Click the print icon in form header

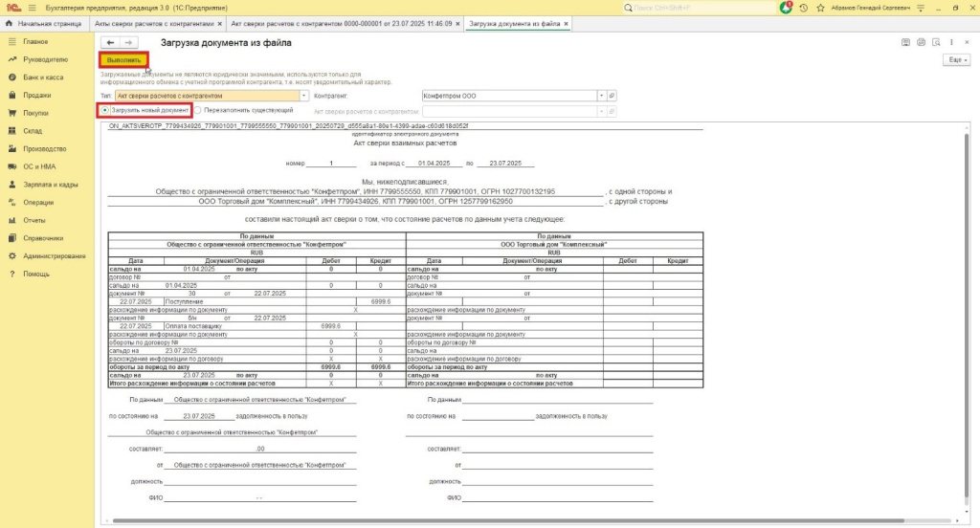pyautogui.click(x=921, y=42)
